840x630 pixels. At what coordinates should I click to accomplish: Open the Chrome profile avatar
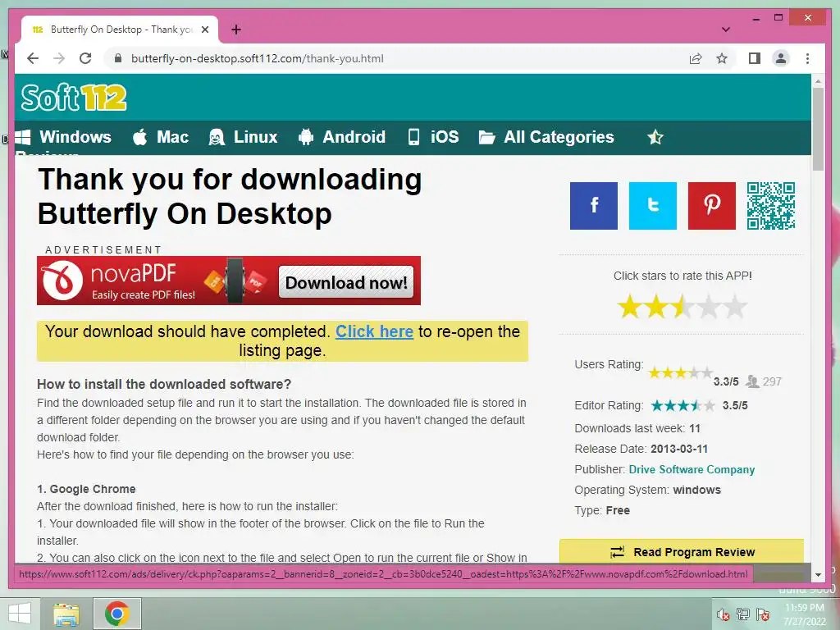(781, 58)
